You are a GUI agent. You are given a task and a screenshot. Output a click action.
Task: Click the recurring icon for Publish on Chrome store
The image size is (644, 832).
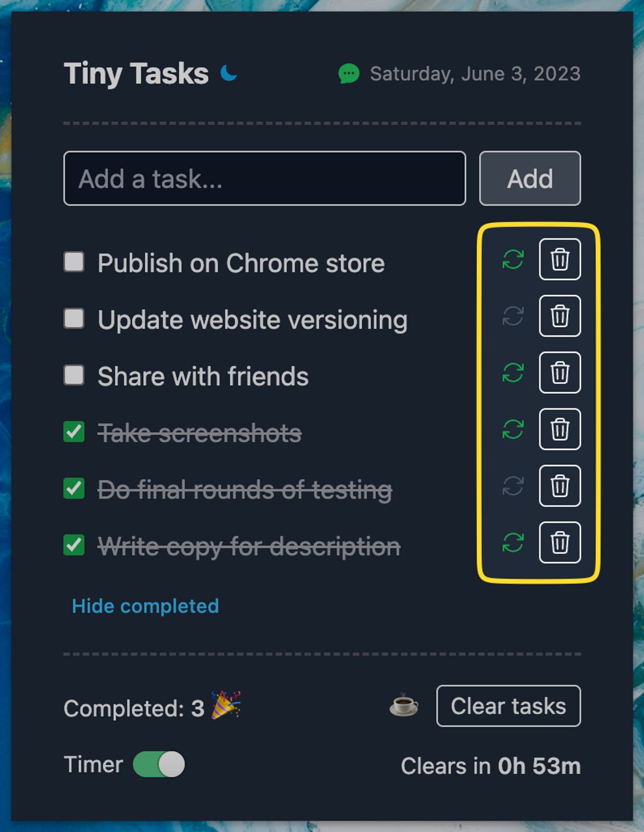(x=514, y=259)
